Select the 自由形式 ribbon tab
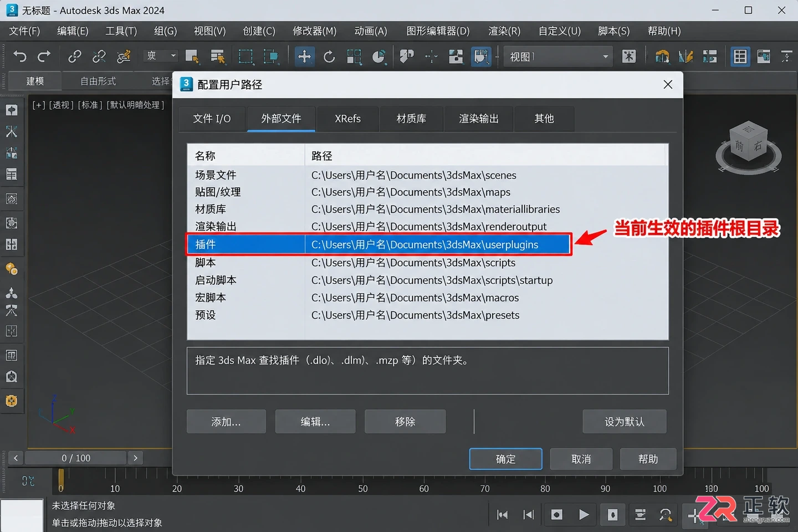Screen dimensions: 798x532 [x=98, y=81]
